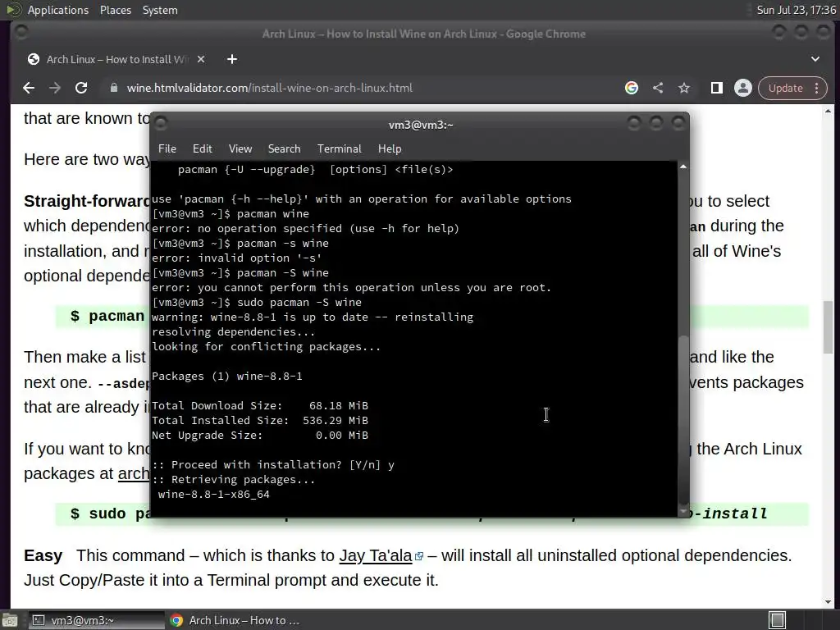
Task: Click browser page scrollbar thumb
Action: click(x=829, y=327)
